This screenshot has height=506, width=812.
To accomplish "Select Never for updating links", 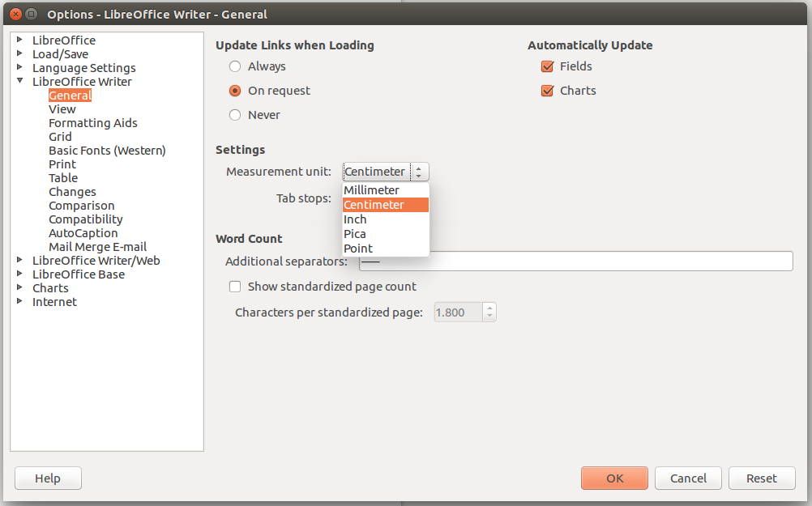I will click(235, 115).
